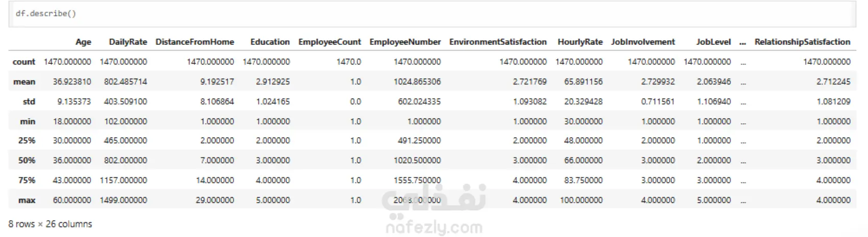Image resolution: width=868 pixels, height=237 pixels.
Task: Select the Age column header
Action: pos(83,42)
